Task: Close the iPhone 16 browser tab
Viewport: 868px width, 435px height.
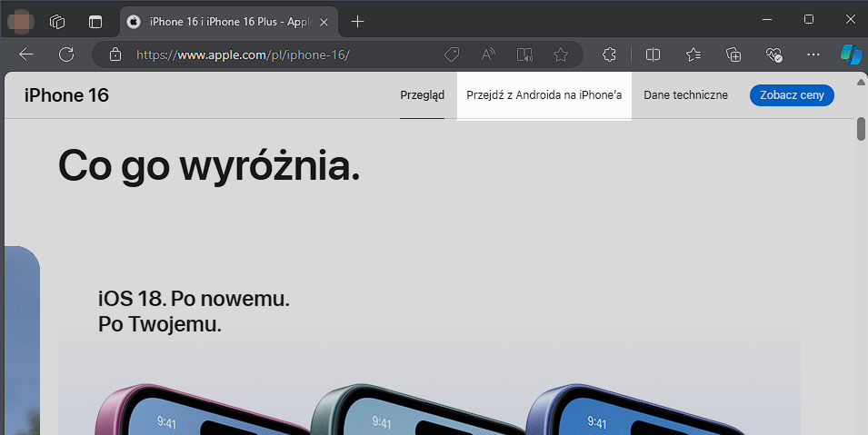Action: pos(324,22)
